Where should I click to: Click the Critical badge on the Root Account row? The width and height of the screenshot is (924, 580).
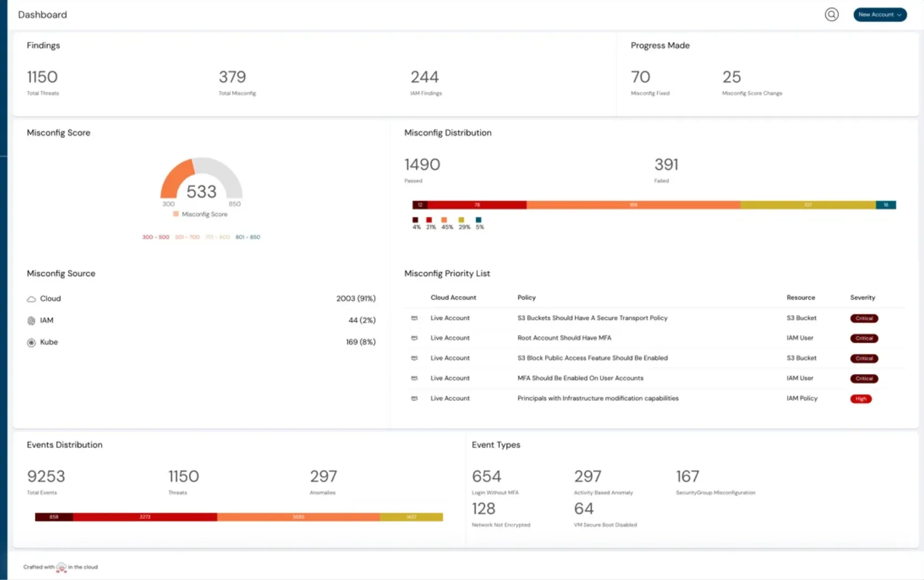click(x=864, y=338)
